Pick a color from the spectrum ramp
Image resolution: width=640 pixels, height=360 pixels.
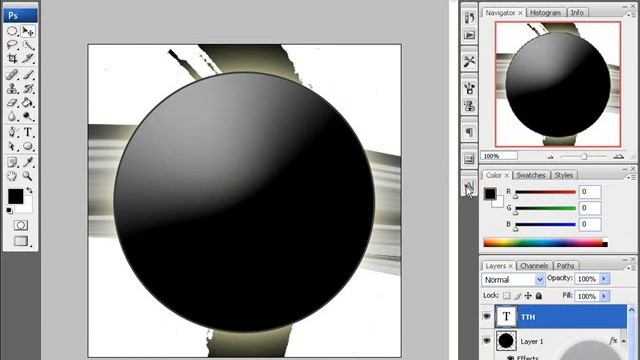(x=545, y=243)
